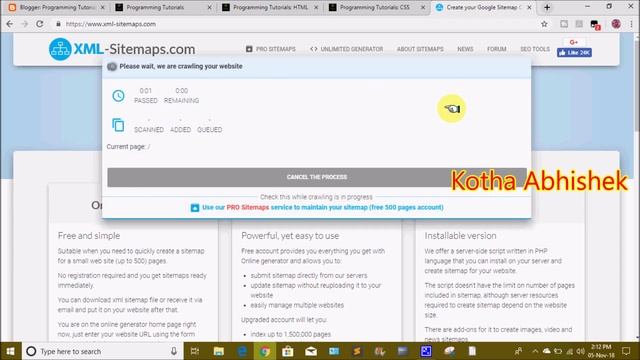Open PRO SITEMAPS nav item

(271, 49)
